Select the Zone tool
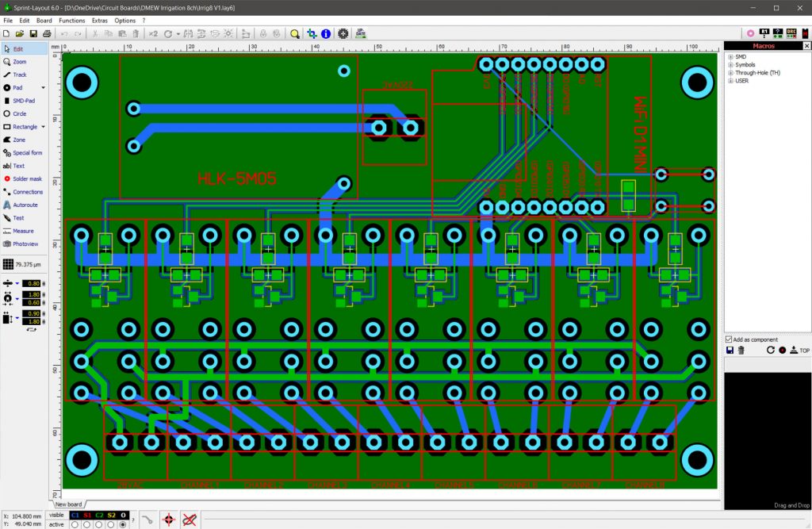 point(19,140)
